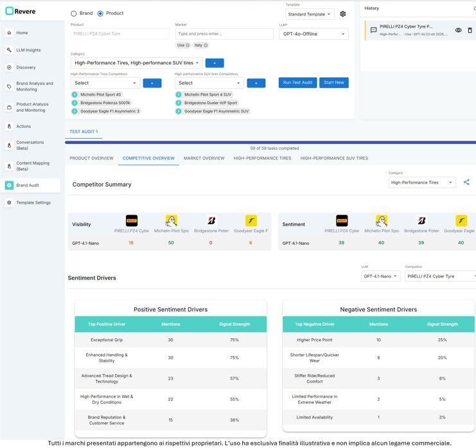Click the Market text input field

(223, 34)
